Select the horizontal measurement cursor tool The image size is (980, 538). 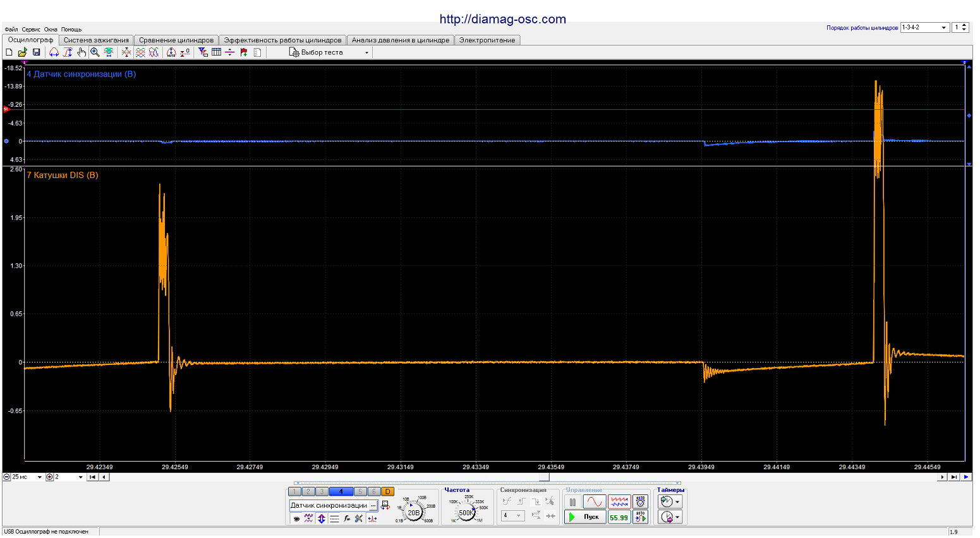coord(54,52)
